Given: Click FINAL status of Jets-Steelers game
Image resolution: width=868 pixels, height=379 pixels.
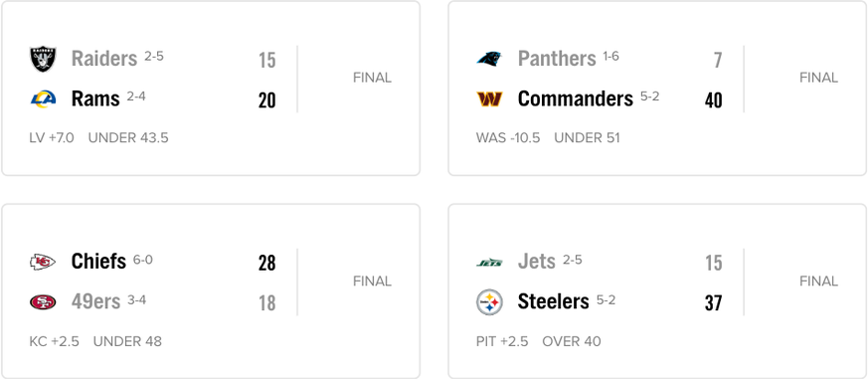Looking at the screenshot, I should 818,282.
